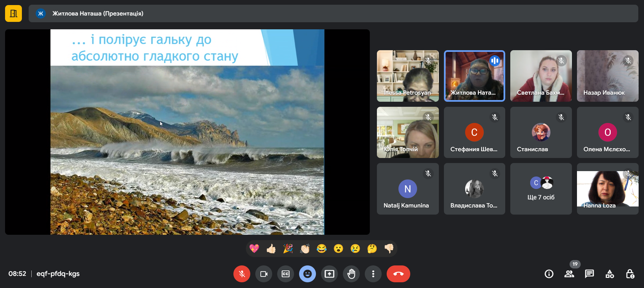
Task: Open the activities panel
Action: coord(609,274)
